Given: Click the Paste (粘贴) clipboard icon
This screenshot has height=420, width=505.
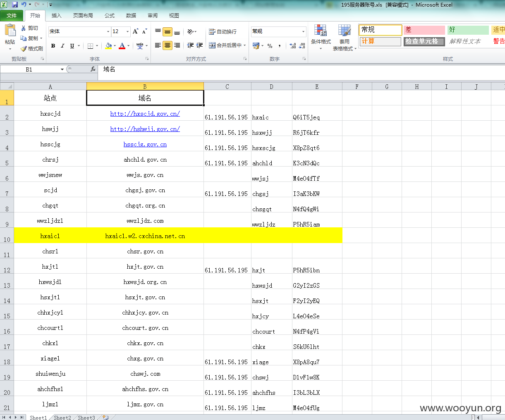Looking at the screenshot, I should pos(10,31).
